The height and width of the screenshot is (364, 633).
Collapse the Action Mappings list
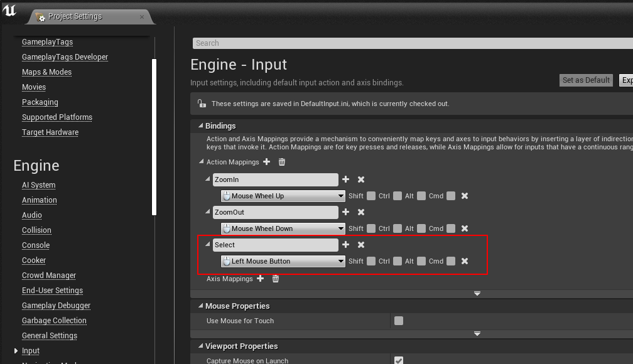[x=201, y=161]
